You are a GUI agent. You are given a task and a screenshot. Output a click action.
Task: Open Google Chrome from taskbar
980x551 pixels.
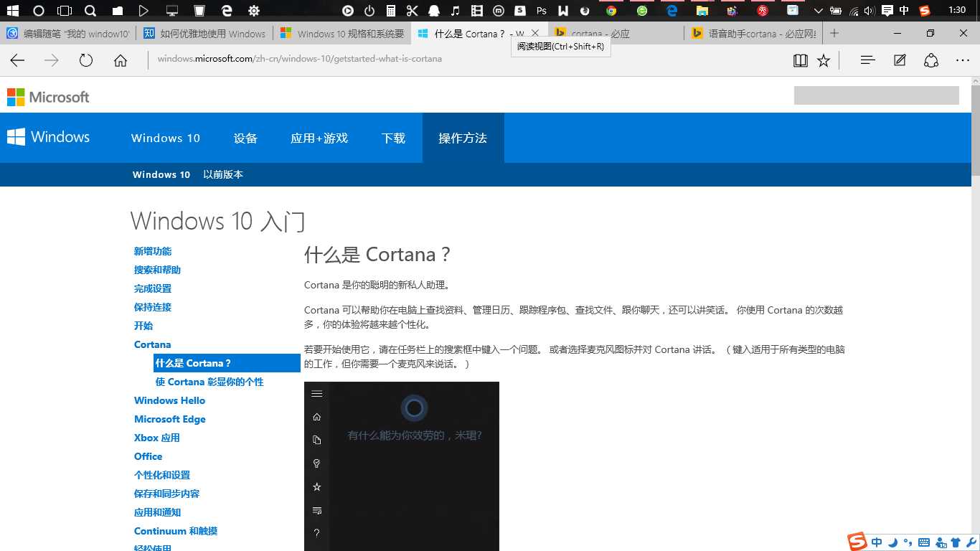[611, 11]
